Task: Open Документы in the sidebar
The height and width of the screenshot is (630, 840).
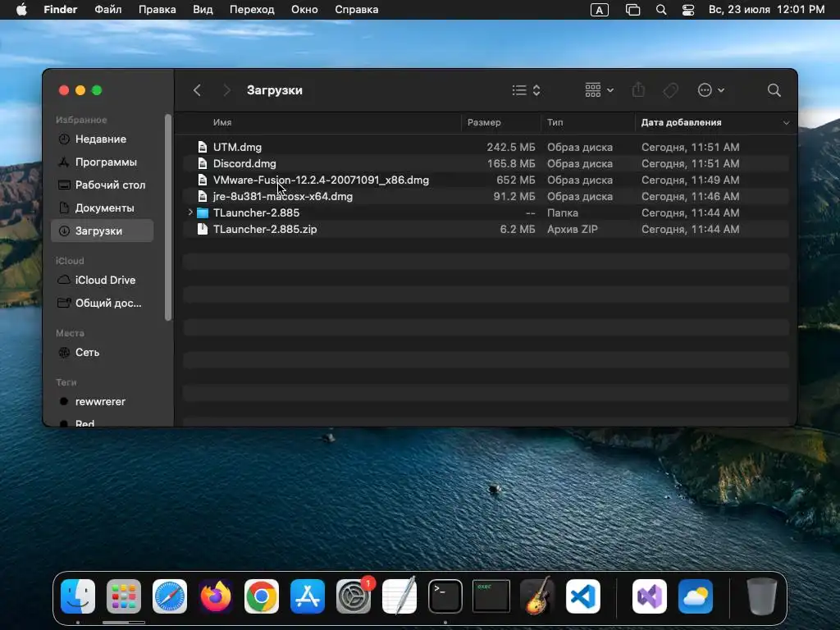Action: 102,208
